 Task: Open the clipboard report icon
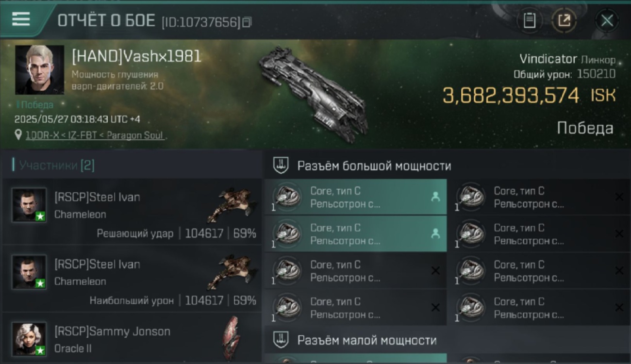530,20
